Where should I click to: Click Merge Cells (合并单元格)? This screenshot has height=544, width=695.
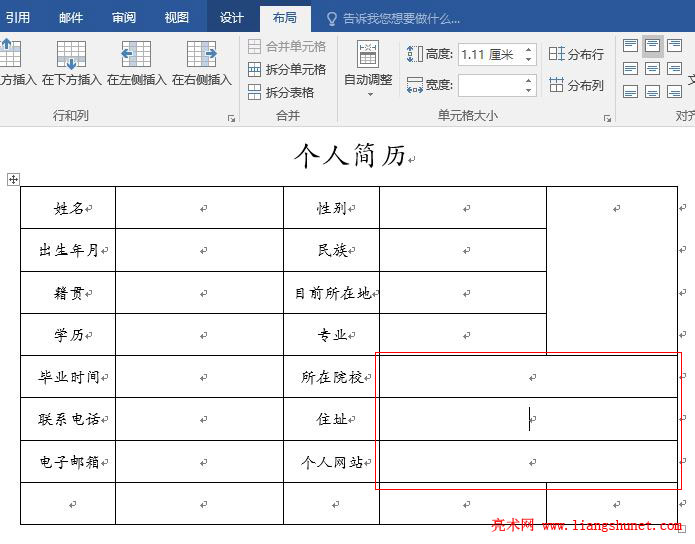(287, 46)
